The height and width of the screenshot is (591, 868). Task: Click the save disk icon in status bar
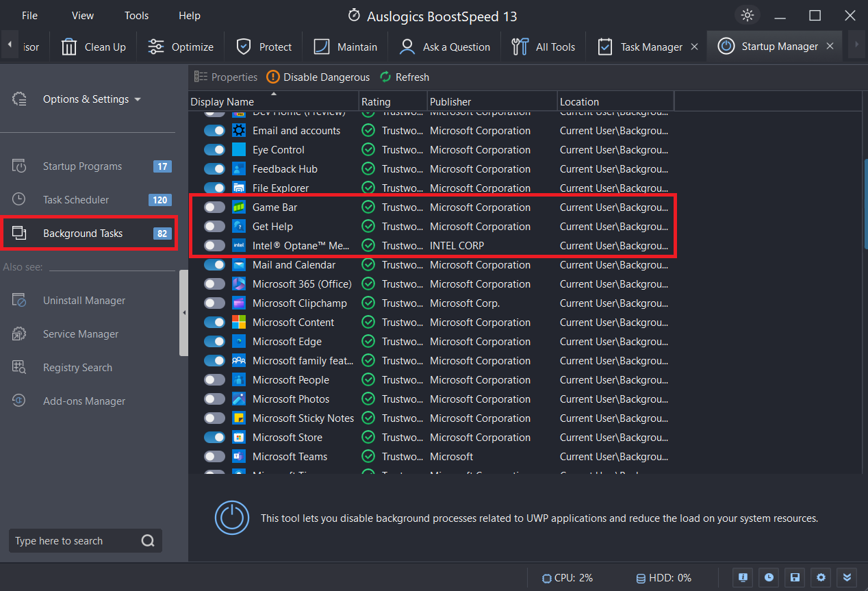pos(795,577)
